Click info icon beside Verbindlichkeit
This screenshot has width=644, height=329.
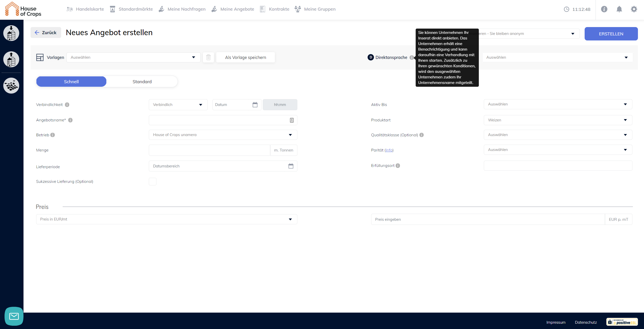click(67, 105)
